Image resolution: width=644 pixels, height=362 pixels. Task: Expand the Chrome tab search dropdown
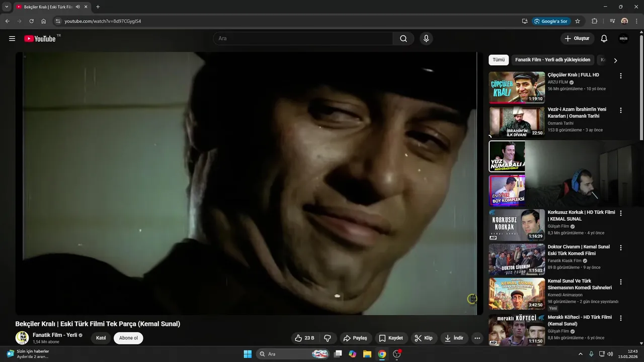(7, 7)
